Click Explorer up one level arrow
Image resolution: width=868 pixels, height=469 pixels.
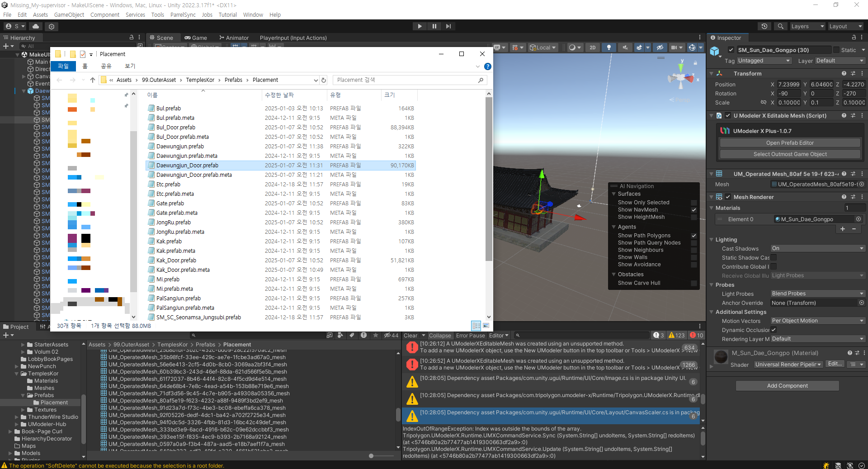pyautogui.click(x=93, y=80)
